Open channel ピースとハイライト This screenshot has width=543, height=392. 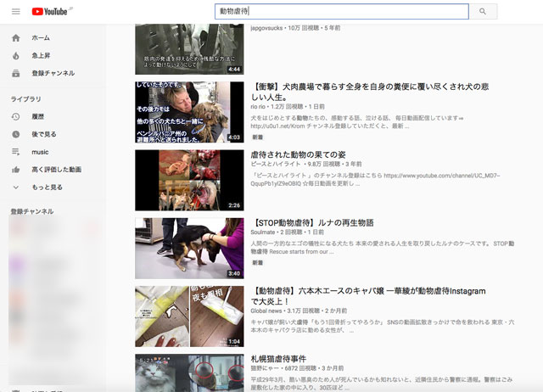click(x=275, y=164)
